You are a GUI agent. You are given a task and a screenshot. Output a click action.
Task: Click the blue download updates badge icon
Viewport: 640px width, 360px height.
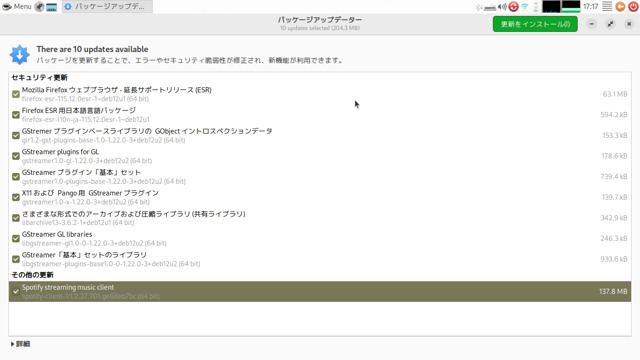20,55
